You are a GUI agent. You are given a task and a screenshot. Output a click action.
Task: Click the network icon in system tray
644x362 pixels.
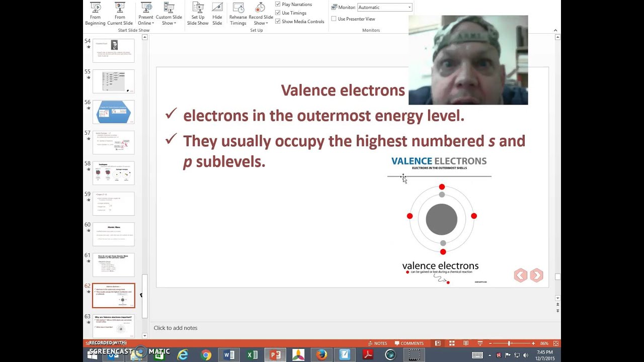(x=517, y=355)
